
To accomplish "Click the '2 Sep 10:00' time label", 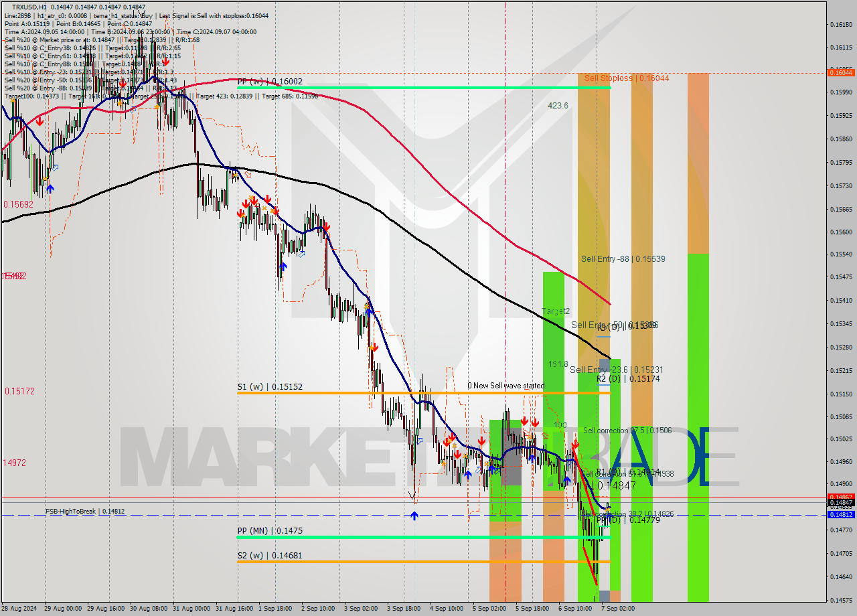I will pyautogui.click(x=318, y=609).
